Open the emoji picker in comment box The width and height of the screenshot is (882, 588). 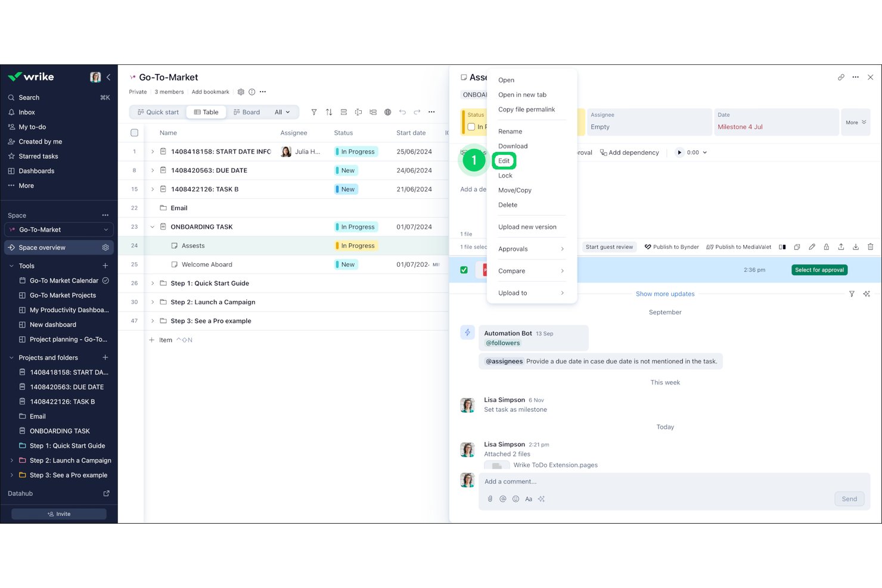click(x=515, y=499)
